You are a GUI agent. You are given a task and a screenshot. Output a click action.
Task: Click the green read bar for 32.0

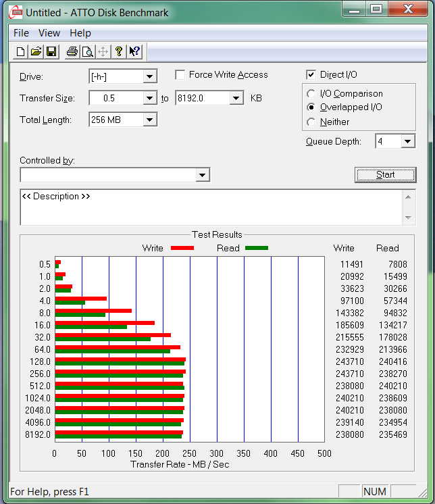point(103,339)
